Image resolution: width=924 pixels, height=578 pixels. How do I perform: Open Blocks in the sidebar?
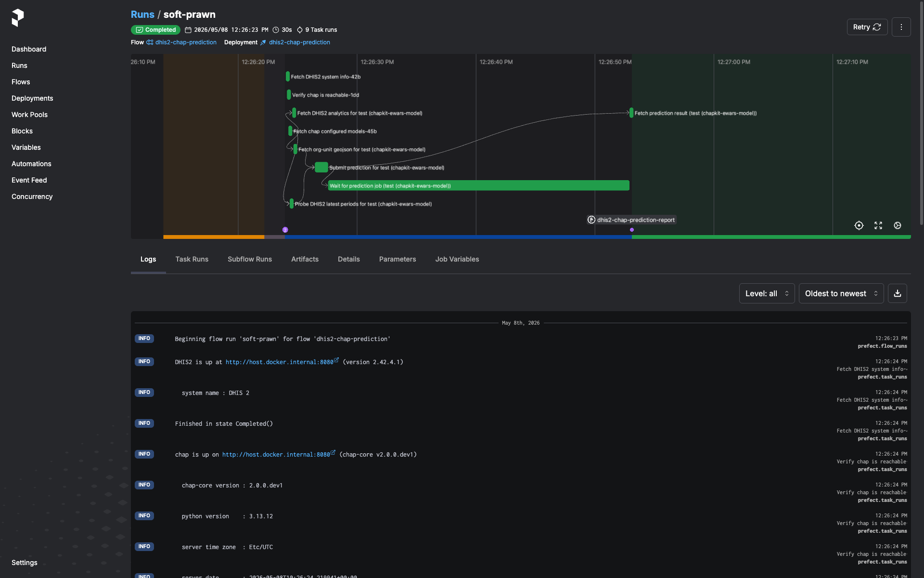pos(22,131)
